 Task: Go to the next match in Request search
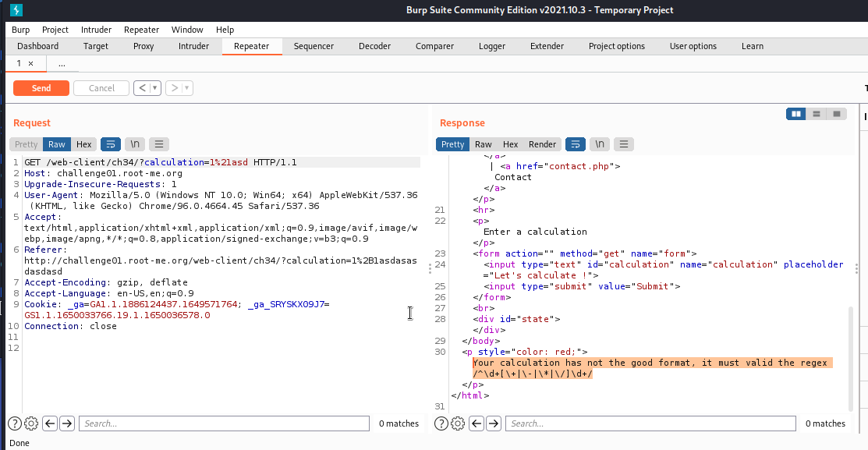pos(67,423)
